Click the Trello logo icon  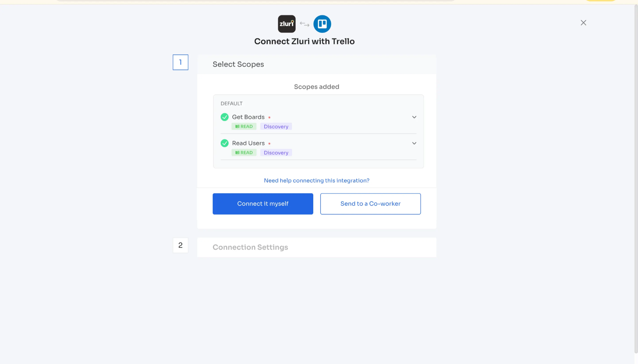pos(322,24)
